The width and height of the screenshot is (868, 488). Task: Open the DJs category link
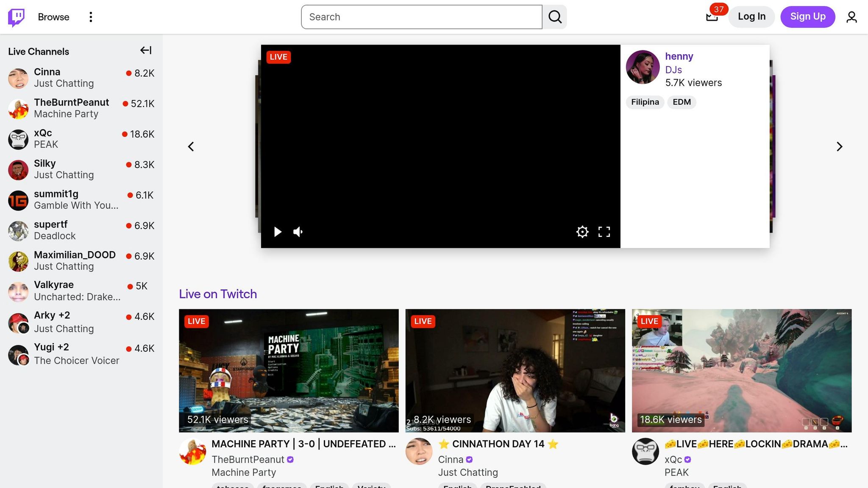coord(673,70)
